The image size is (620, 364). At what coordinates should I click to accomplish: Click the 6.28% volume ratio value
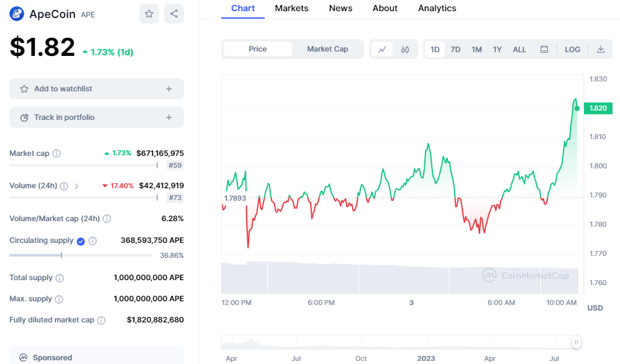pos(173,219)
